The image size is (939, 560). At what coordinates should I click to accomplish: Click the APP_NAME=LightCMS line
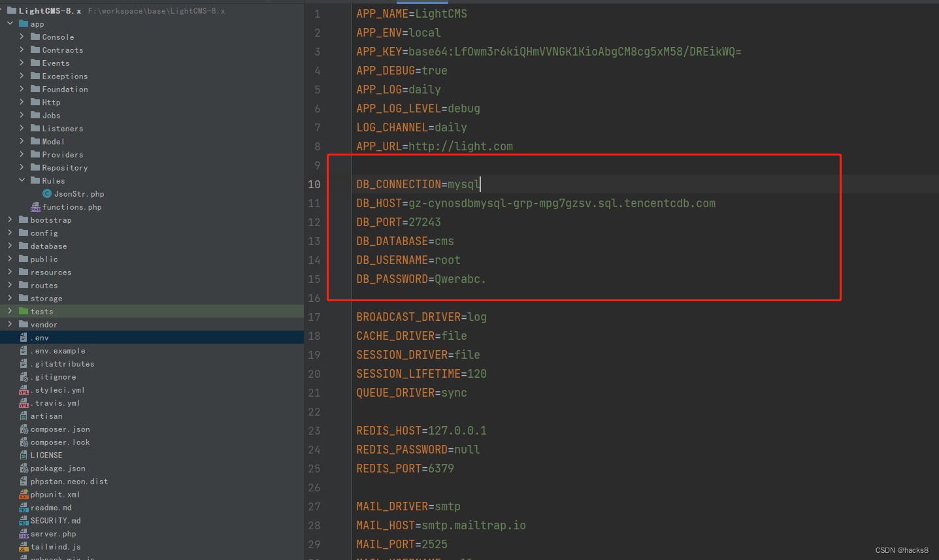point(412,14)
